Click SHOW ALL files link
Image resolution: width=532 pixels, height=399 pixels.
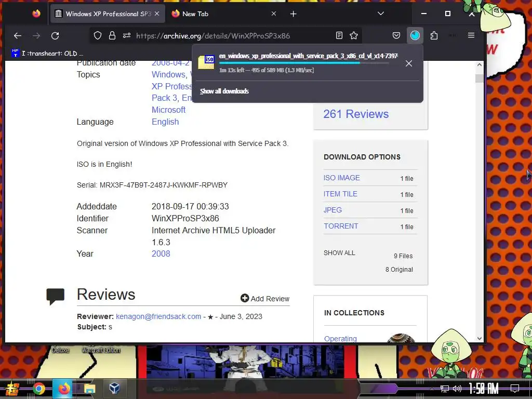tap(339, 253)
